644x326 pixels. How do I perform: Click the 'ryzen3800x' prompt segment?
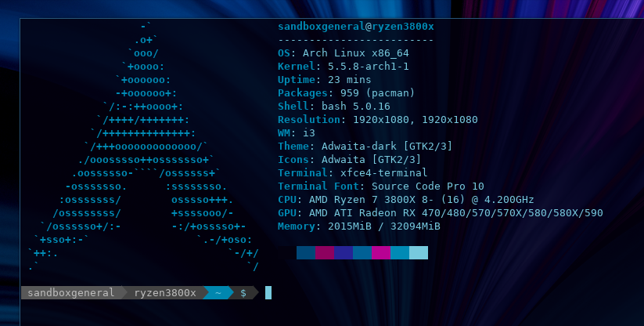165,293
